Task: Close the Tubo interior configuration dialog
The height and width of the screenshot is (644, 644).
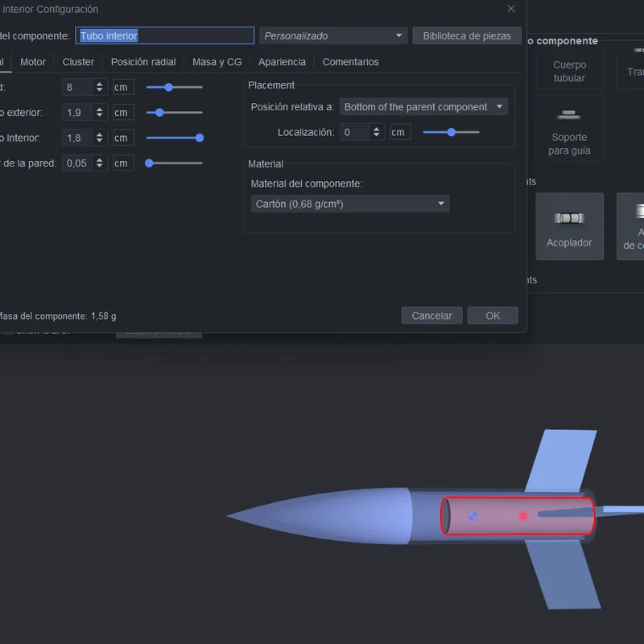Action: (511, 9)
